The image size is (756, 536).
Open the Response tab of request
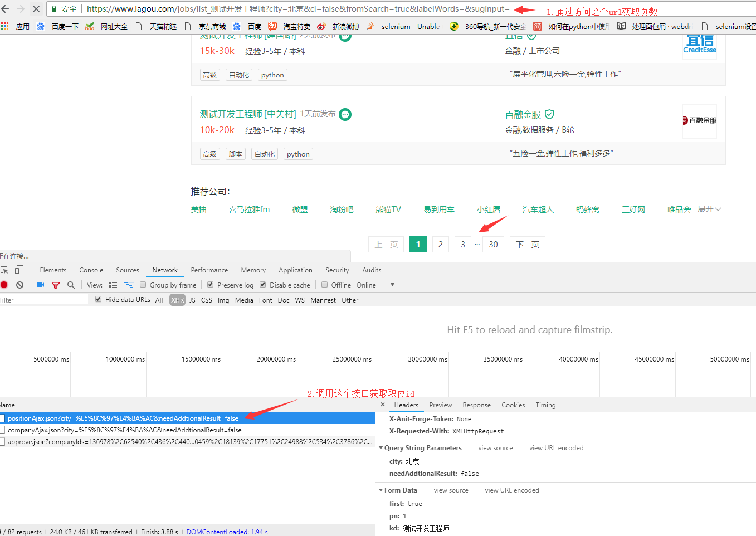click(x=477, y=405)
